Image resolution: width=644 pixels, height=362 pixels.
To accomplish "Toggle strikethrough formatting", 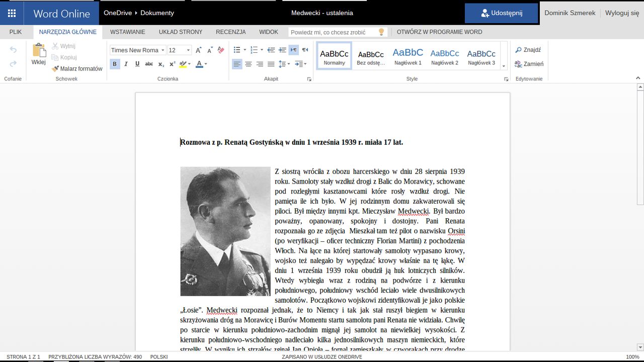I will [149, 64].
